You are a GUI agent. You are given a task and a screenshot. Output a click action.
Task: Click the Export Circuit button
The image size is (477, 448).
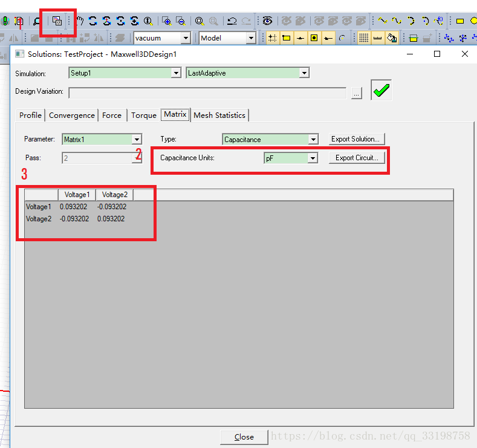[x=356, y=158]
